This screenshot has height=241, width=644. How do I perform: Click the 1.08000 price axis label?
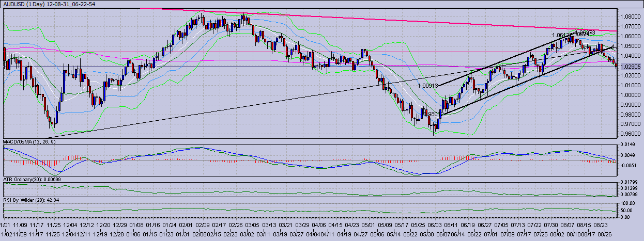point(631,17)
